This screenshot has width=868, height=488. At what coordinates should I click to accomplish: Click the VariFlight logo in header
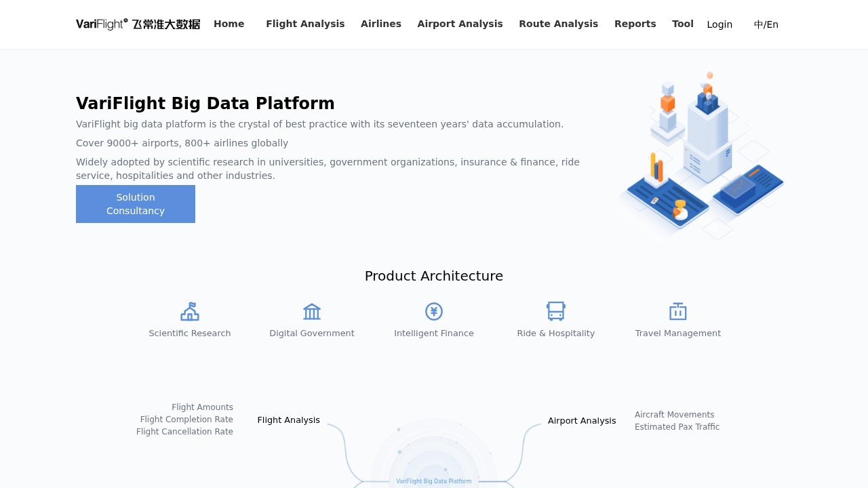[138, 24]
